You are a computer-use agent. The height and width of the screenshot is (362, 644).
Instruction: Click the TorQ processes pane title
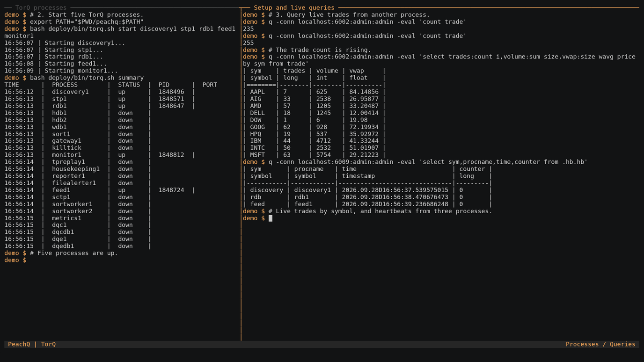click(41, 7)
